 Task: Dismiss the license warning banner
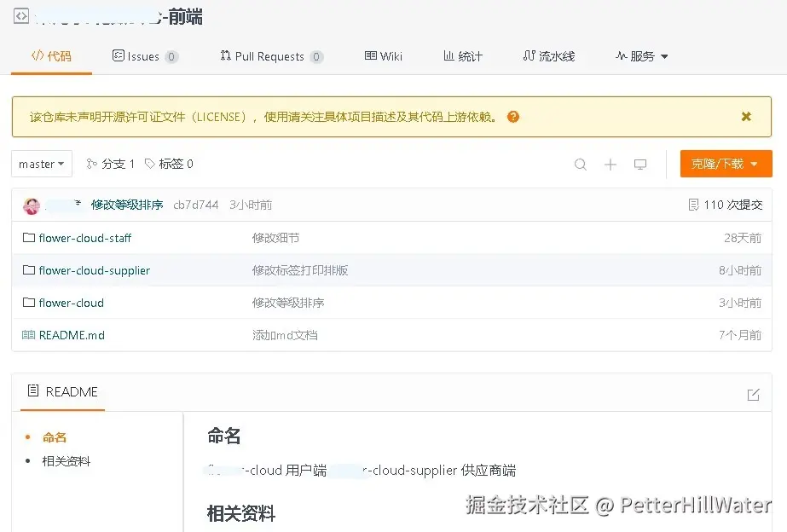pyautogui.click(x=746, y=117)
